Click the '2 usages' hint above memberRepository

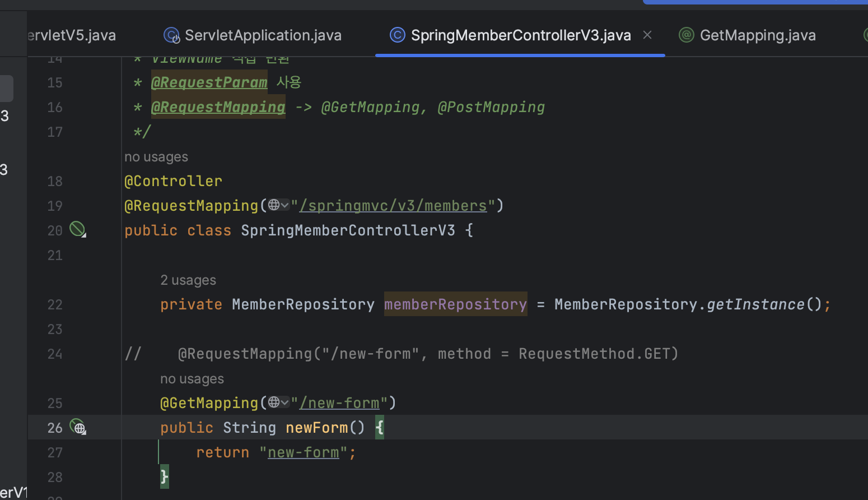click(188, 280)
